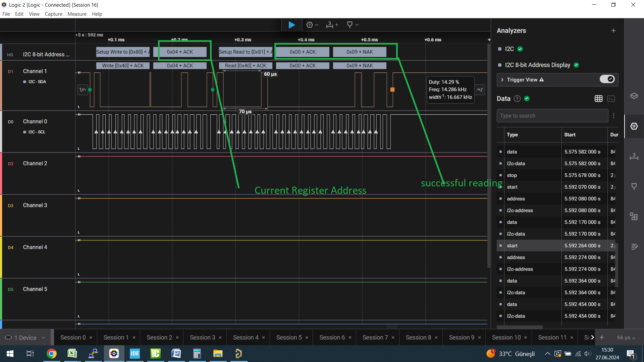Open the Notes sidebar pencil icon

(x=634, y=247)
